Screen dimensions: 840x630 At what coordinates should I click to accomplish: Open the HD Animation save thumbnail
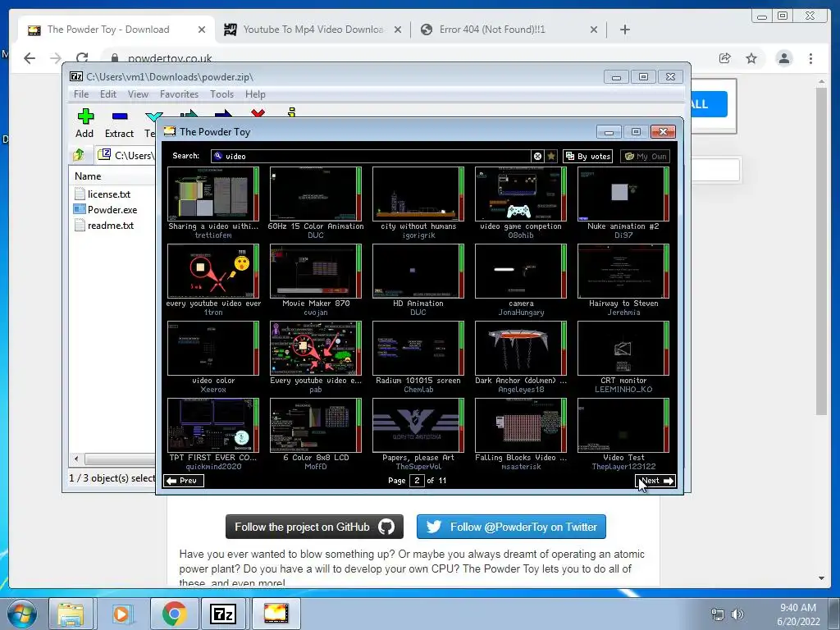click(x=418, y=271)
